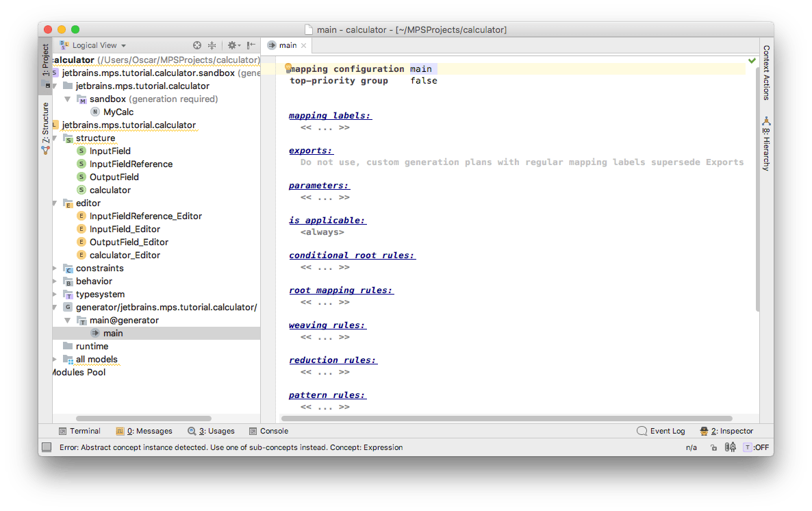Click the 'root mapping rules:' link
Image resolution: width=812 pixels, height=511 pixels.
(x=341, y=290)
